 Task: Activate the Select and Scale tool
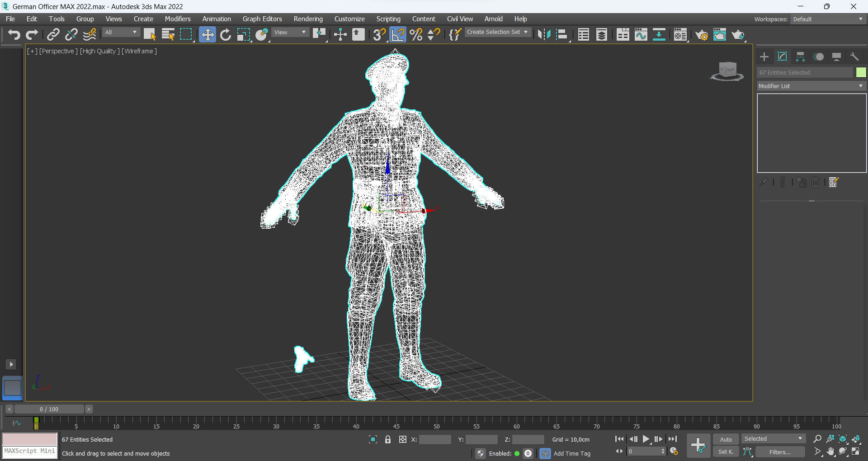[x=244, y=35]
